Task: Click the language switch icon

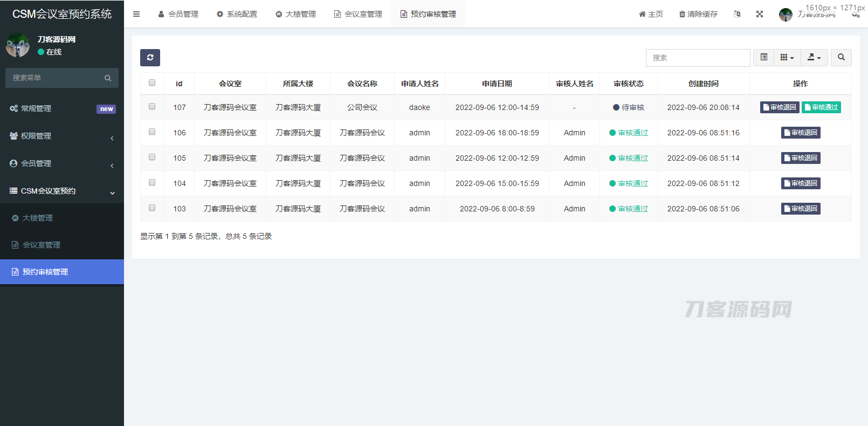Action: click(737, 14)
